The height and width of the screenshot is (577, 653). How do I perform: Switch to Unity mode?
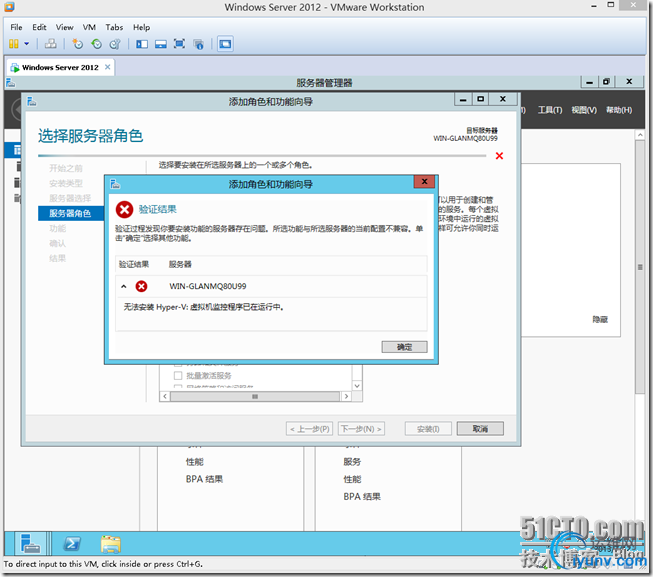pyautogui.click(x=198, y=44)
